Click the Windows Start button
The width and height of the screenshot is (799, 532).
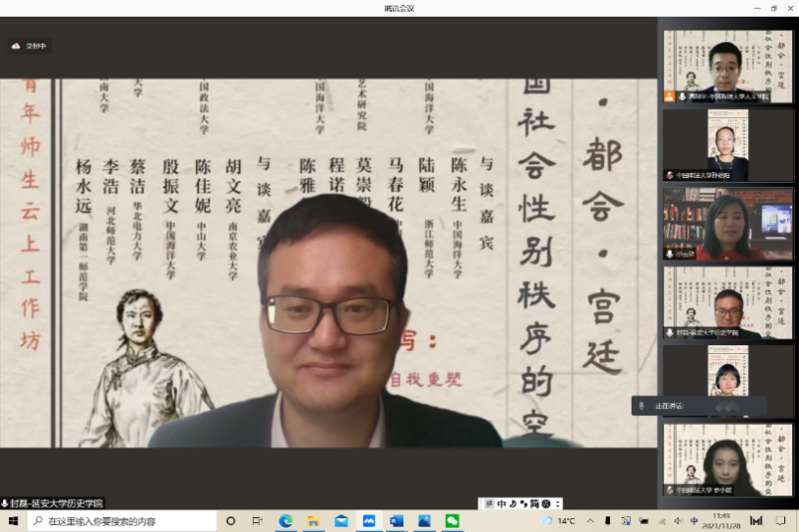[x=14, y=520]
